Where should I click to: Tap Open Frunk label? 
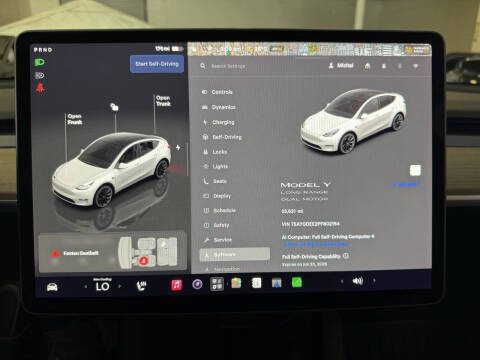(75, 119)
